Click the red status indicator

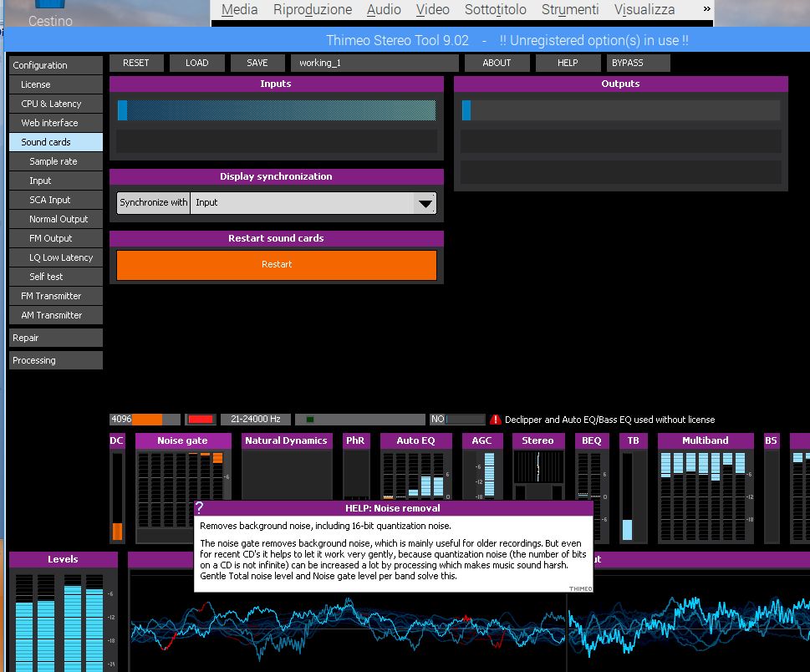click(201, 420)
